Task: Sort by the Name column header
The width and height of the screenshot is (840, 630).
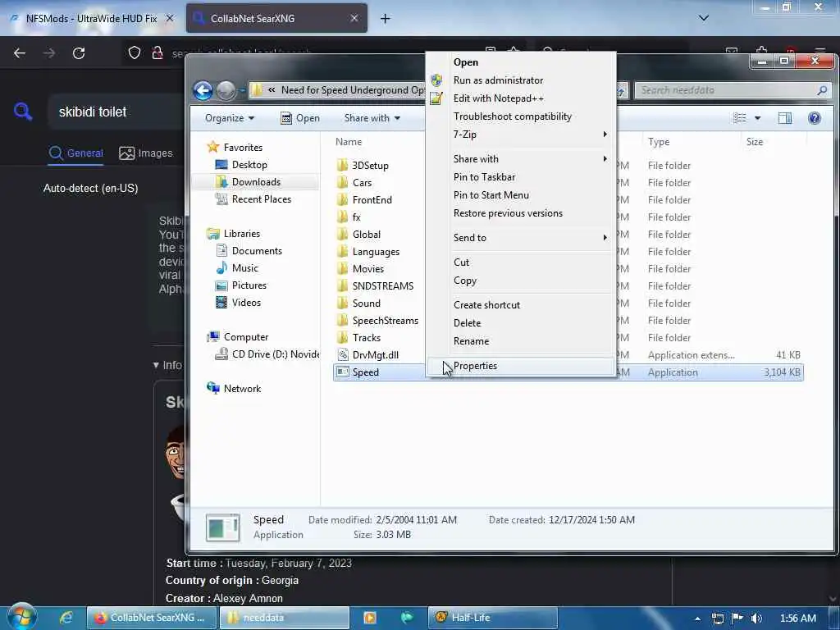Action: click(348, 142)
